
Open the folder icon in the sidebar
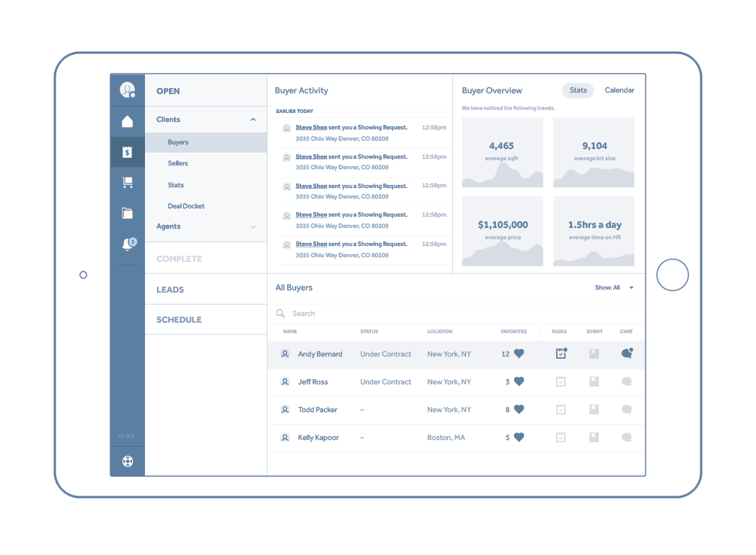(127, 213)
